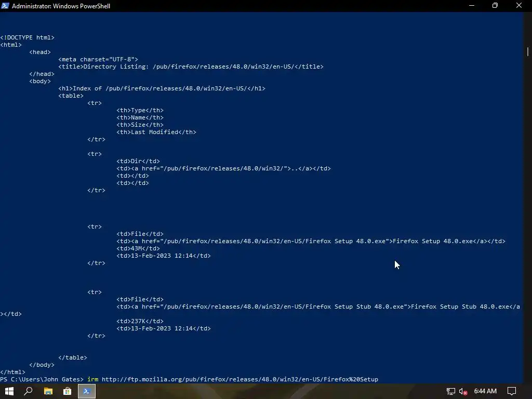Image resolution: width=532 pixels, height=399 pixels.
Task: Click the '</body>' line
Action: point(42,365)
